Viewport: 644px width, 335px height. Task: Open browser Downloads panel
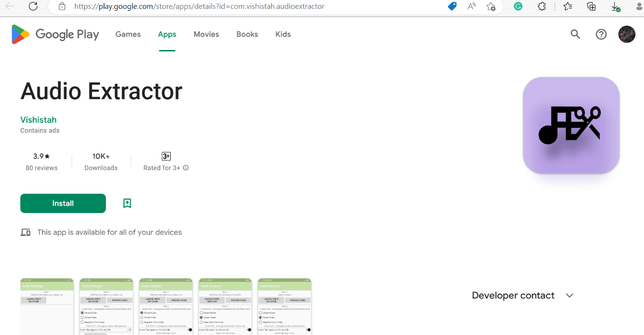pyautogui.click(x=616, y=7)
